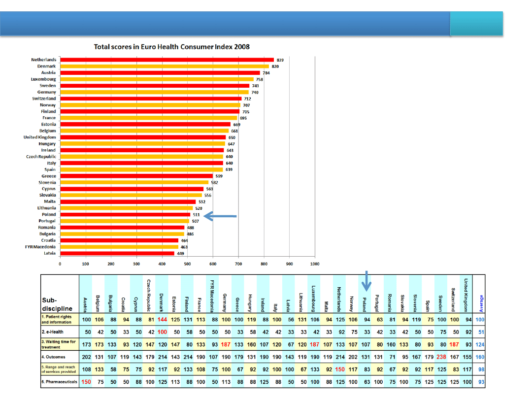Image resolution: width=532 pixels, height=399 pixels.
Task: Select the teal rectangle in the top-right header
Action: click(476, 24)
